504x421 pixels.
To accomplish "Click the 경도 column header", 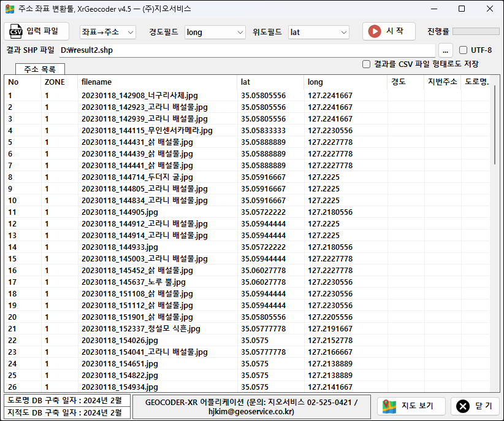I will tap(406, 82).
